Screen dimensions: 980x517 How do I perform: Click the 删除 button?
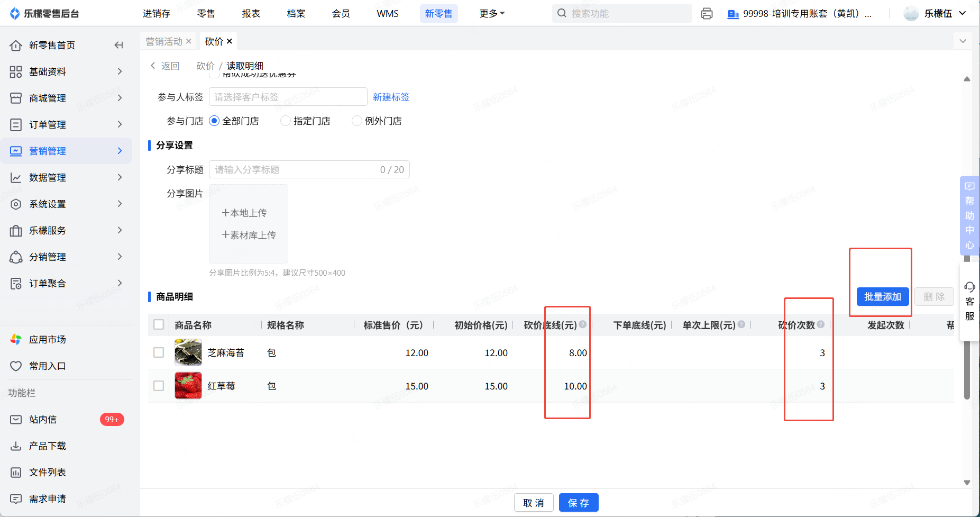pyautogui.click(x=935, y=297)
